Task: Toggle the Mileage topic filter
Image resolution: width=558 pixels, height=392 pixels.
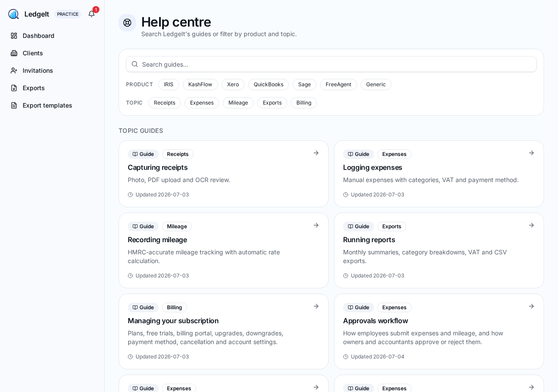Action: pos(238,103)
